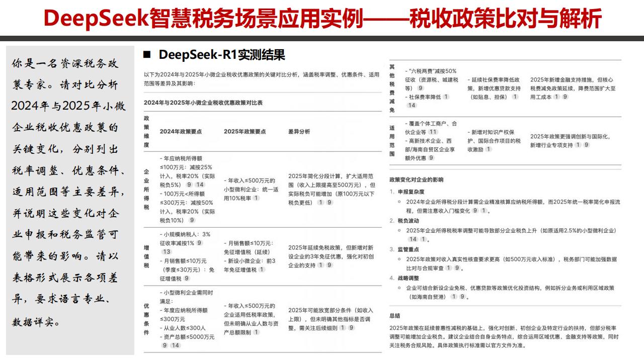Click the 总结 section heading
The width and height of the screenshot is (644, 362).
click(395, 315)
